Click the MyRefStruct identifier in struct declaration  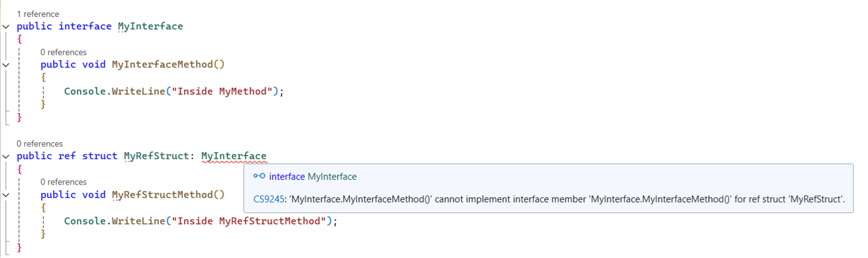coord(157,156)
